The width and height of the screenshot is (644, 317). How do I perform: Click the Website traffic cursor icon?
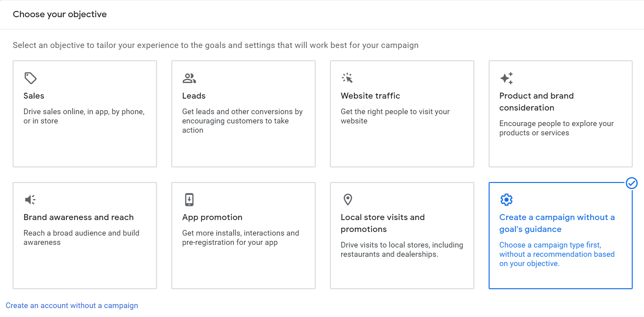[347, 78]
